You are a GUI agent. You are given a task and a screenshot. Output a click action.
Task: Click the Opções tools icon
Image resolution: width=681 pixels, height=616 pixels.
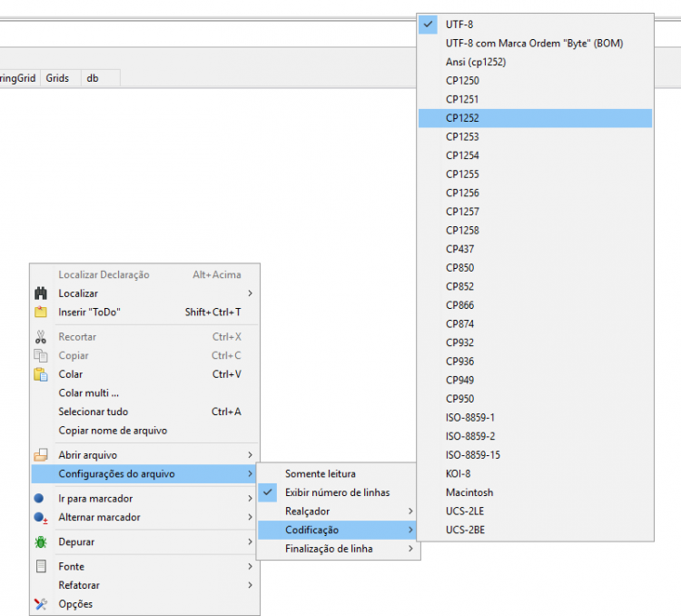tap(41, 604)
